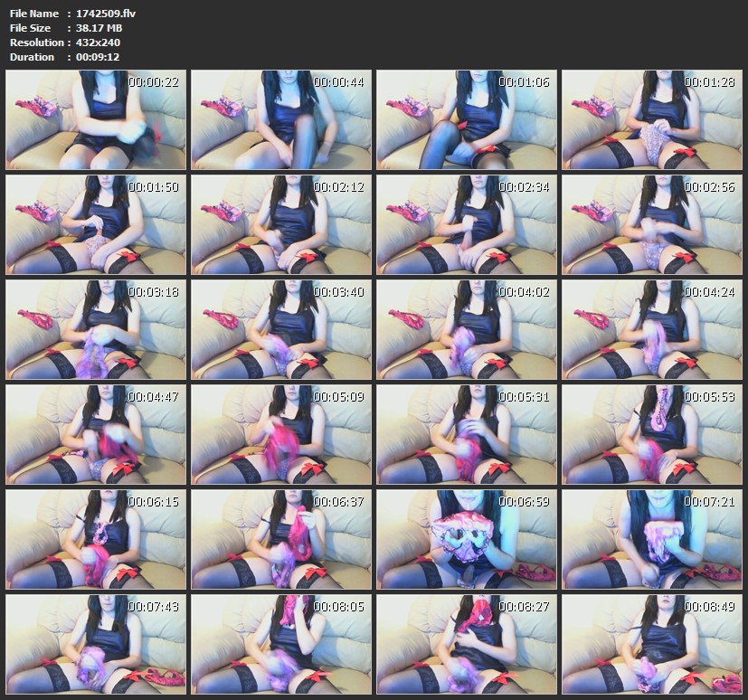
Task: Click the file name 1742509.flv
Action: click(106, 14)
